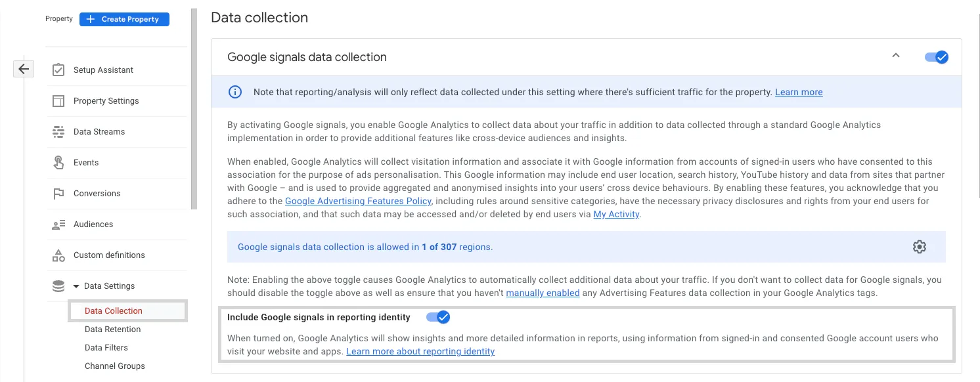Click the Data Settings database icon
This screenshot has height=382, width=980.
pos(58,286)
